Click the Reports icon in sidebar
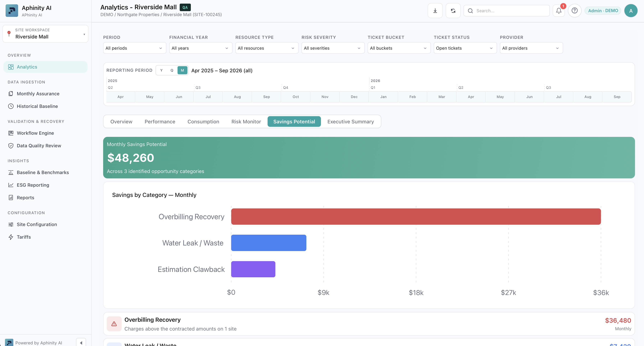644x346 pixels. point(11,197)
